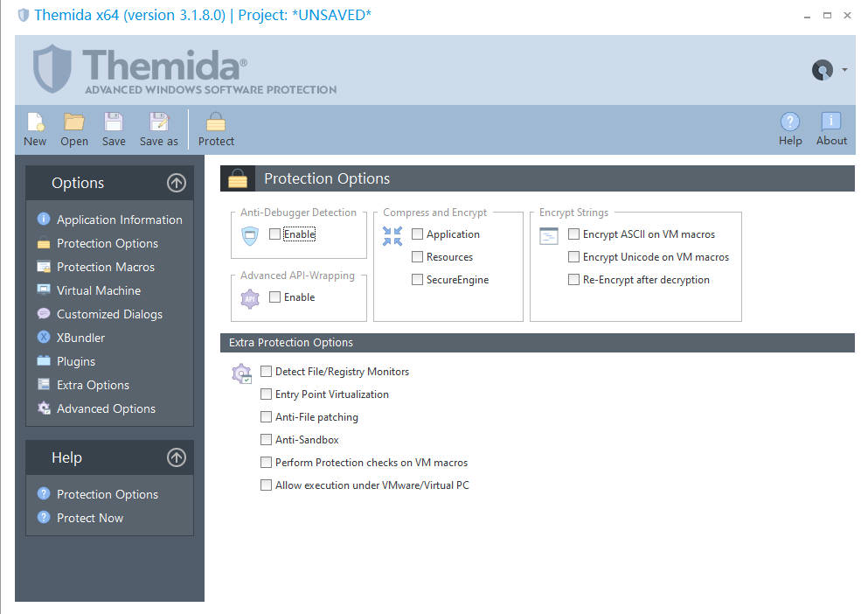The image size is (868, 614).
Task: Click the Extra Options list icon
Action: coord(44,384)
